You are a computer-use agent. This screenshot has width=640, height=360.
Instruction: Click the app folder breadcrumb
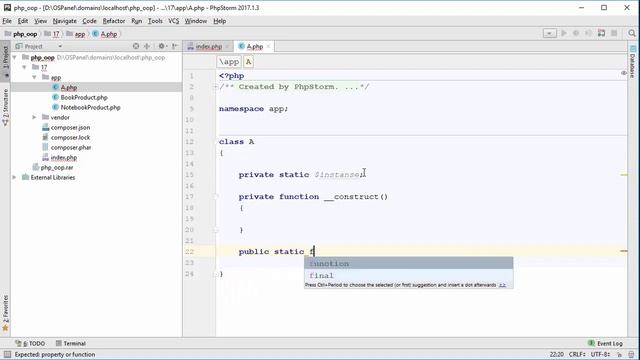point(76,34)
